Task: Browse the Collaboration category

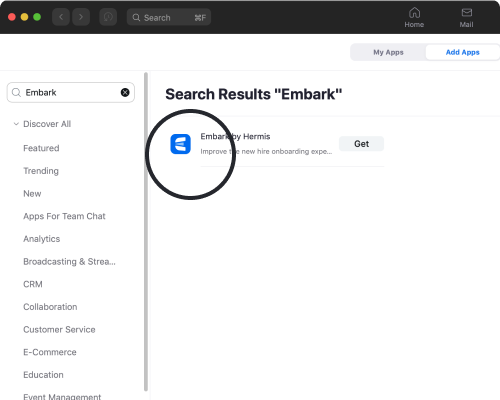Action: click(50, 307)
